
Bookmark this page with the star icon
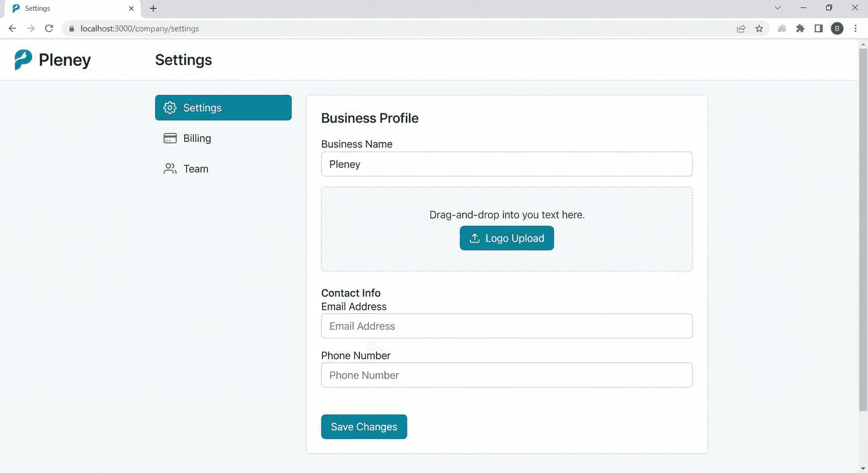click(759, 28)
